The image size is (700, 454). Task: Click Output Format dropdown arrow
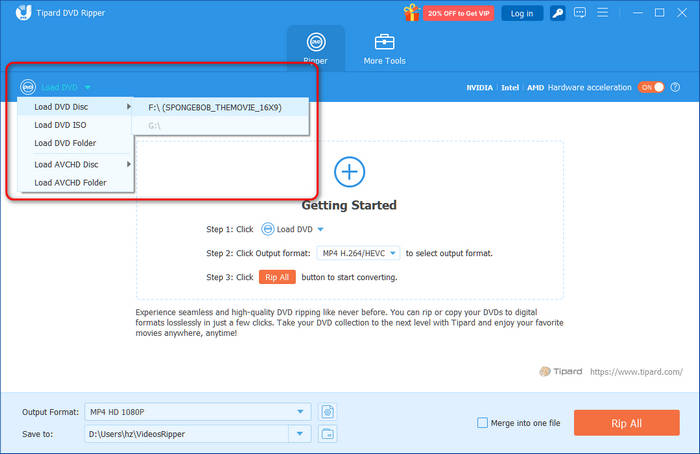[300, 412]
